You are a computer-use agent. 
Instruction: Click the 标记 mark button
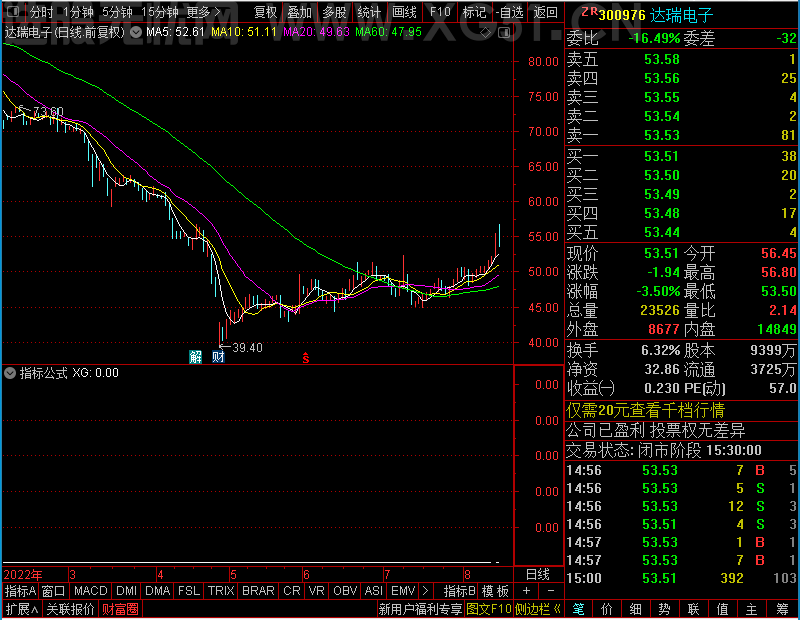coord(474,12)
